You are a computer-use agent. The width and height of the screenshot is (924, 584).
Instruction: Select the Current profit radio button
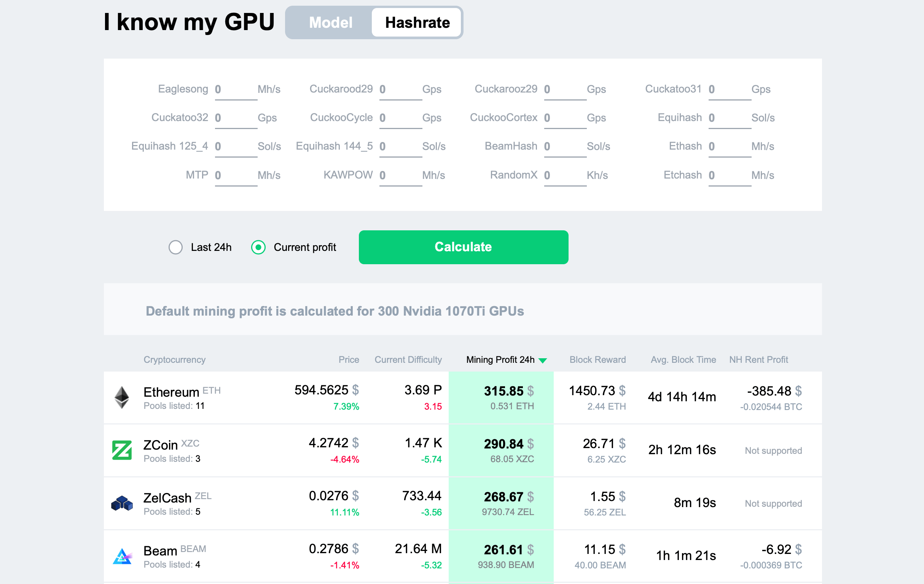click(258, 247)
